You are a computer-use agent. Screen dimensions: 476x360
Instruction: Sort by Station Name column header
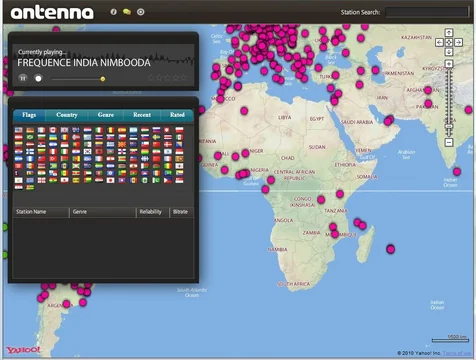click(x=41, y=212)
